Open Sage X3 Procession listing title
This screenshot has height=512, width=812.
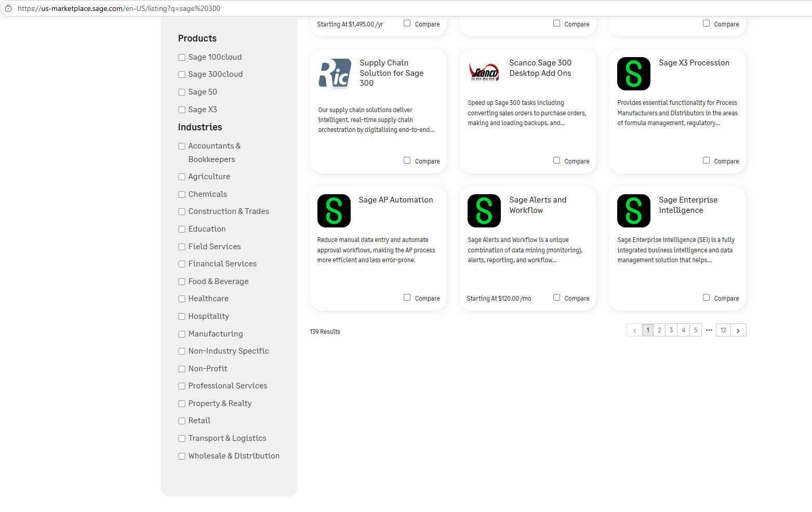[694, 63]
